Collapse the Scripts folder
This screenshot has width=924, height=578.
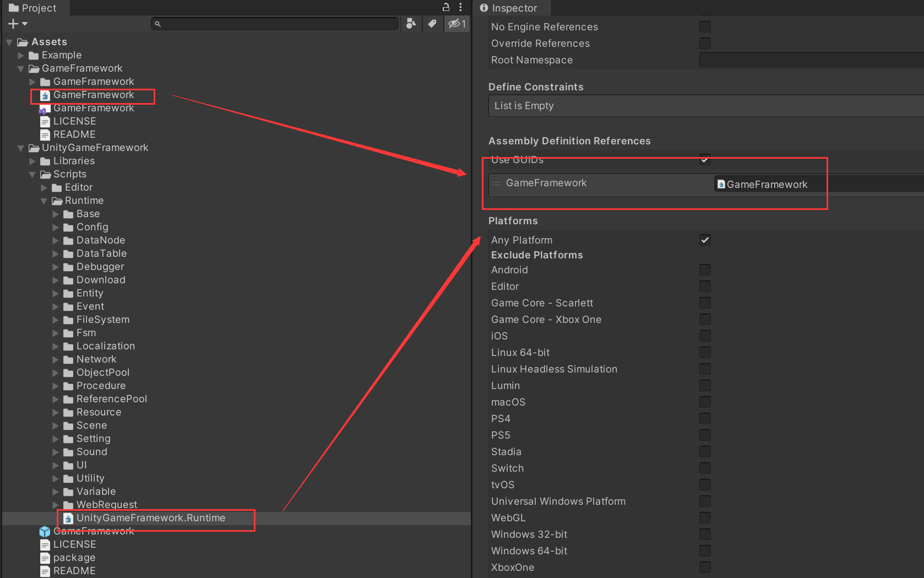coord(32,174)
